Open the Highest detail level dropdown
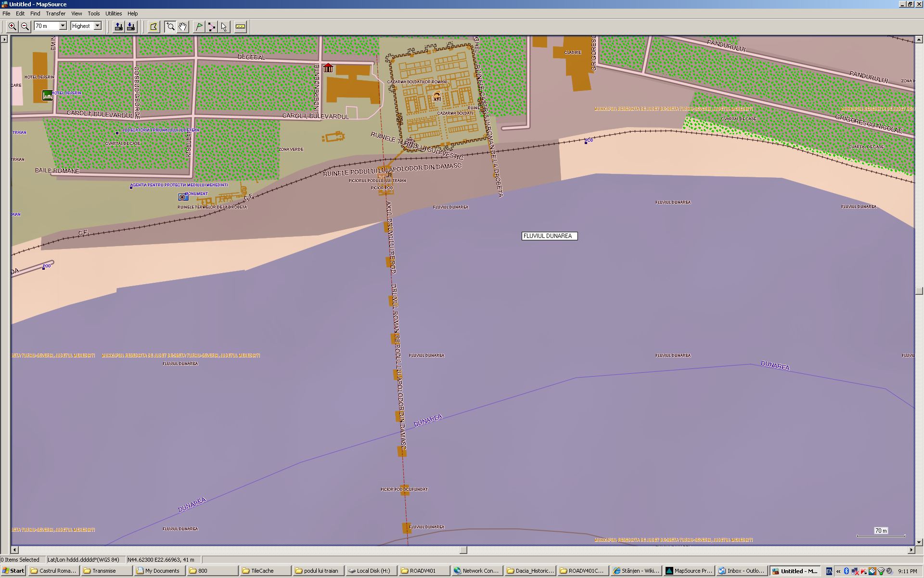 [97, 26]
